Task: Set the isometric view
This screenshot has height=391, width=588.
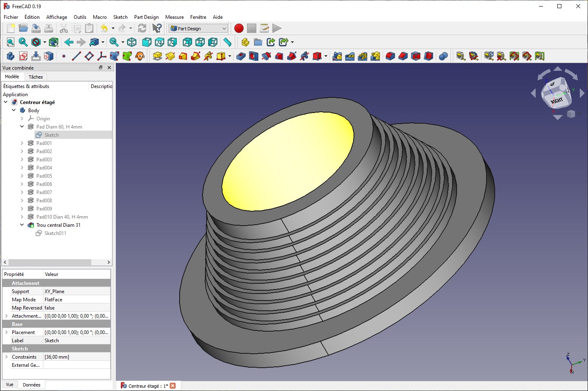Action: tap(132, 42)
